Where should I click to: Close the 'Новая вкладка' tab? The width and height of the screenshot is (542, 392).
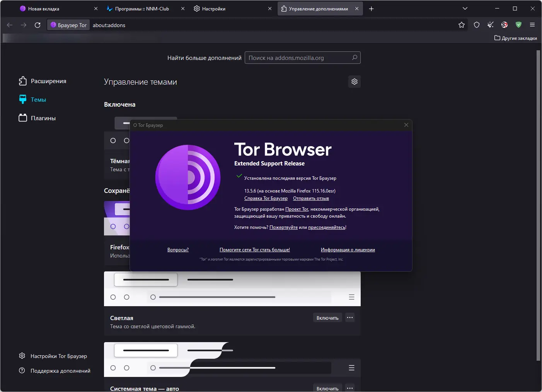tap(96, 9)
